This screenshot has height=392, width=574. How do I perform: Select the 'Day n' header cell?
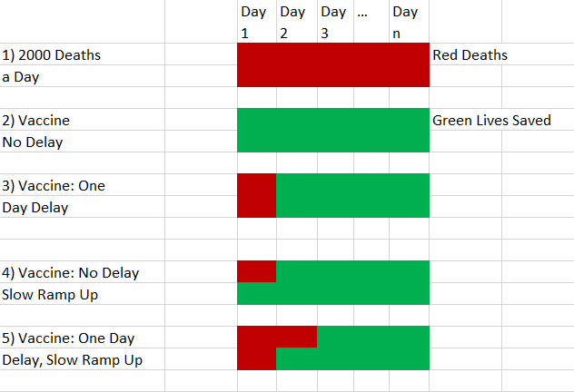(x=409, y=22)
